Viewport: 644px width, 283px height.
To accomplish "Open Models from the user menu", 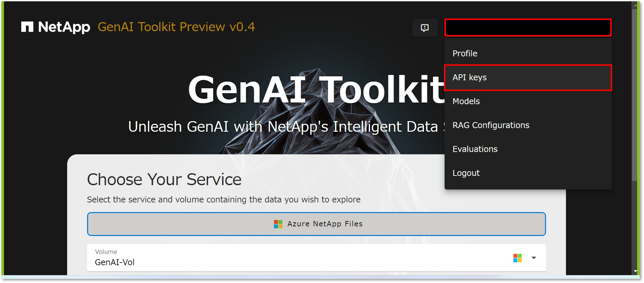I will [527, 101].
